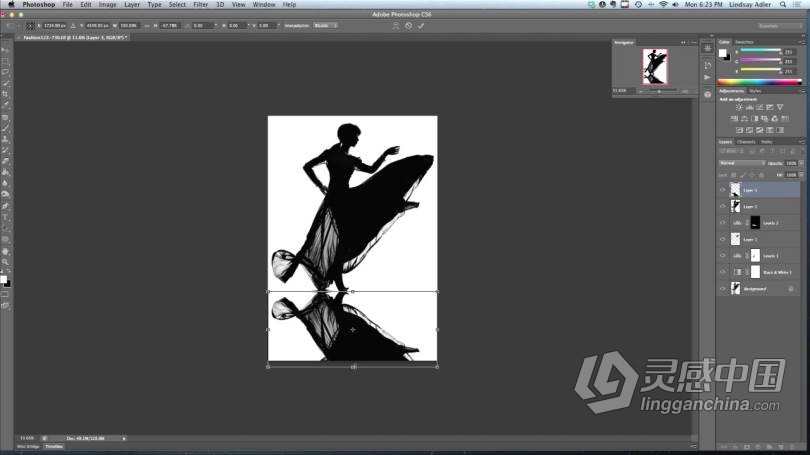810x455 pixels.
Task: Select the Levels 2 layer mask thumbnail
Action: (755, 223)
